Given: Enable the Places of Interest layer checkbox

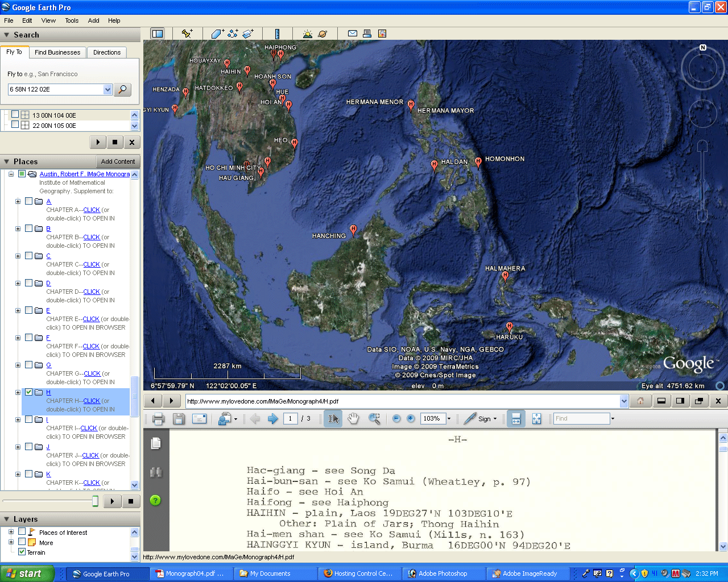Looking at the screenshot, I should (22, 531).
